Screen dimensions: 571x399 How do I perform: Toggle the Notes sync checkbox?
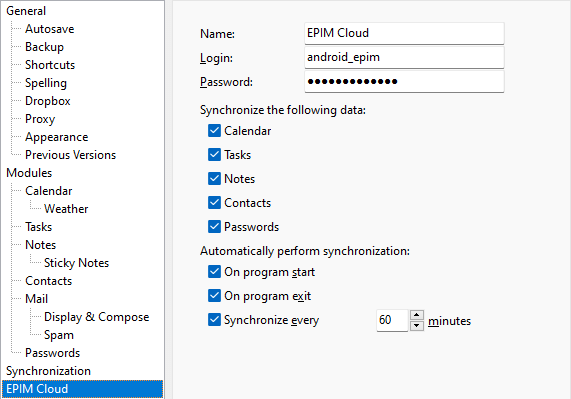tap(214, 179)
